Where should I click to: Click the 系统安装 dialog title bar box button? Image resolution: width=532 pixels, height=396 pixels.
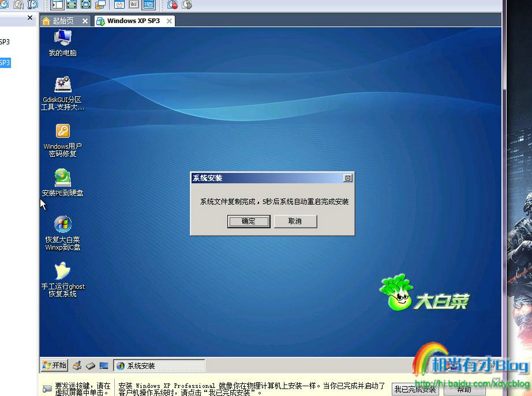coord(348,178)
